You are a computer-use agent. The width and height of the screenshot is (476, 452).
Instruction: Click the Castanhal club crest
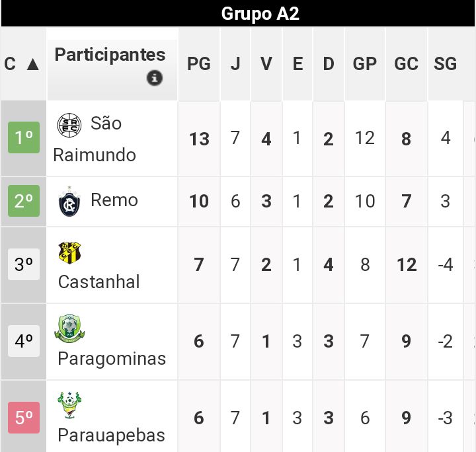[69, 252]
